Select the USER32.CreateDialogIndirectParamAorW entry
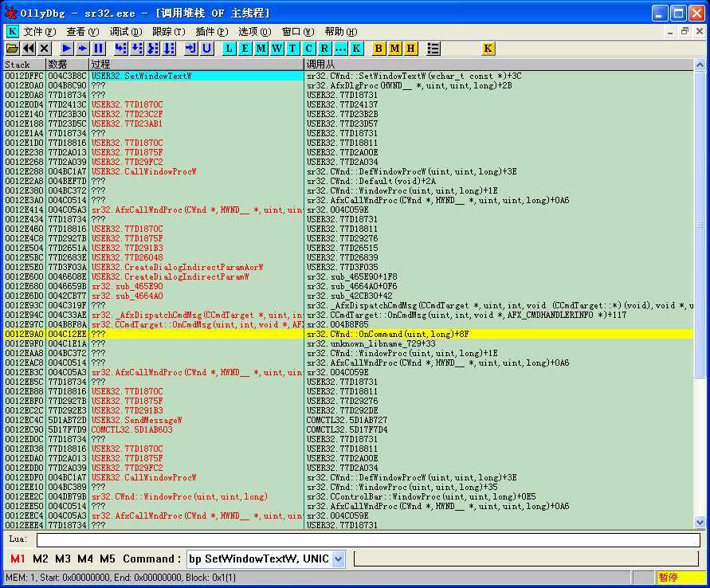Screen dimensions: 710x588 (x=178, y=267)
